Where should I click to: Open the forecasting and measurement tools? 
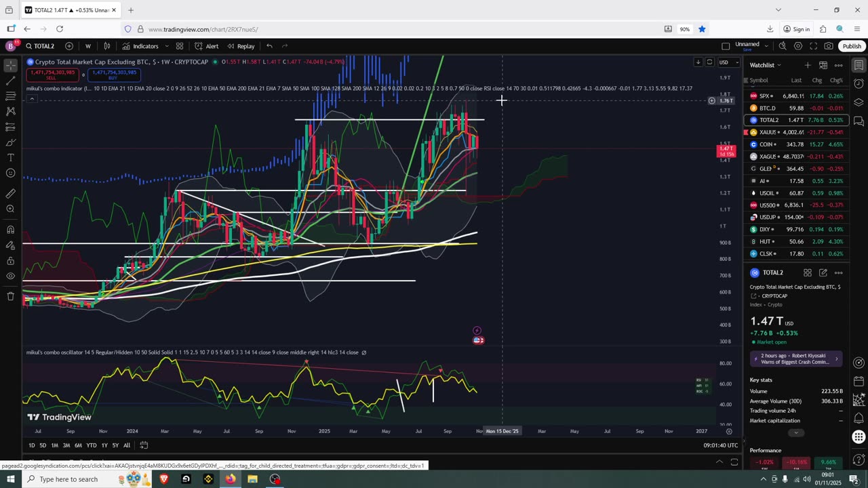click(x=11, y=127)
